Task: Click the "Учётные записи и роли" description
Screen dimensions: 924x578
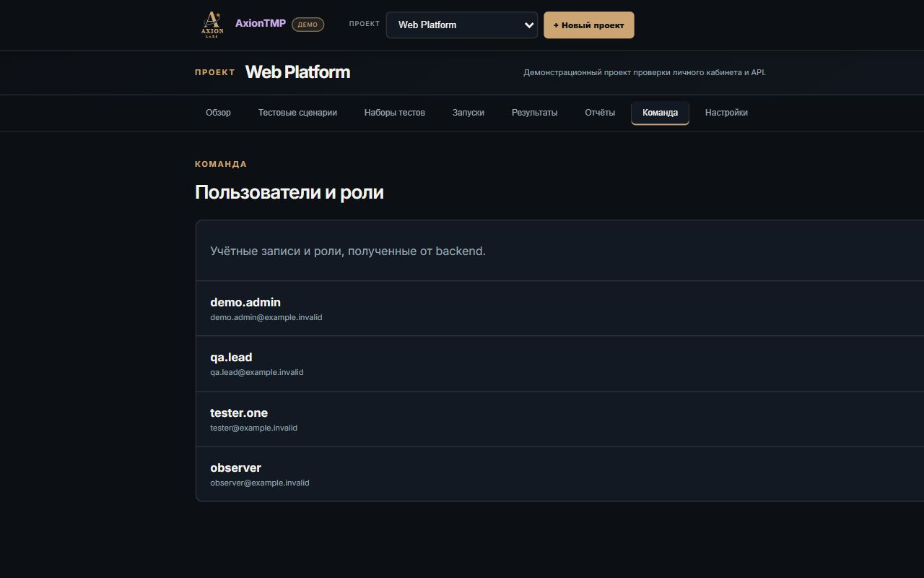Action: point(348,251)
